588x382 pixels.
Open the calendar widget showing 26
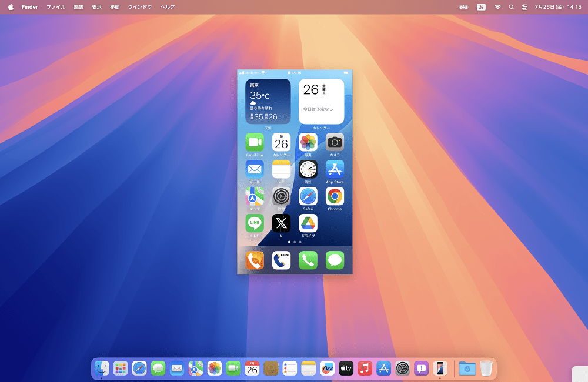coord(322,101)
